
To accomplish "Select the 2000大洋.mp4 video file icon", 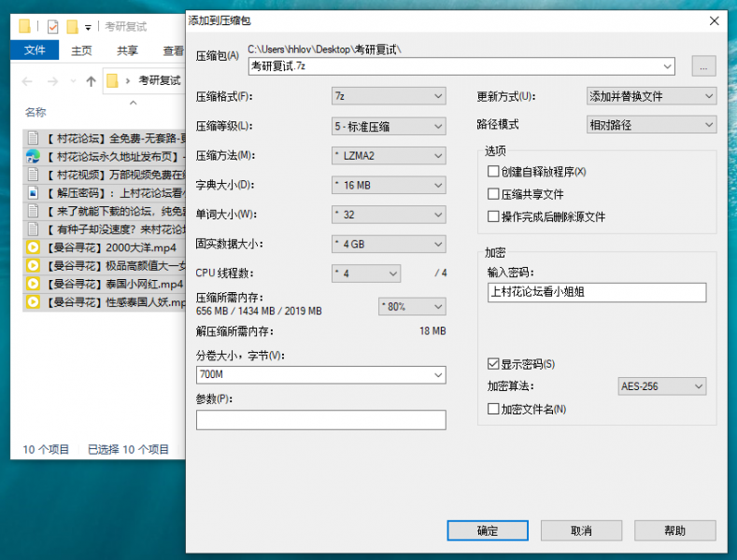I will (x=33, y=247).
